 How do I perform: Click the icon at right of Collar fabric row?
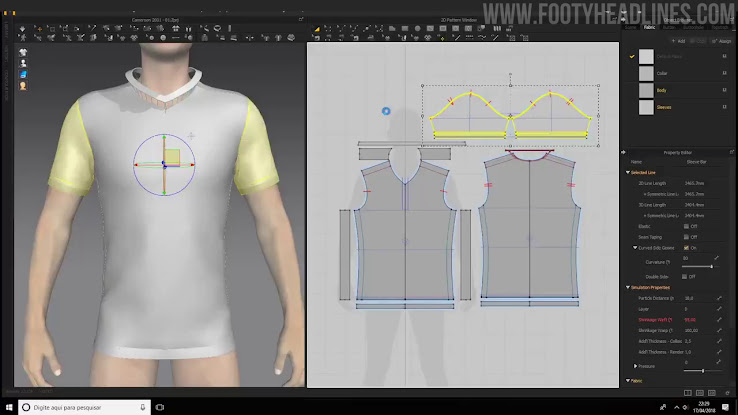click(x=725, y=73)
